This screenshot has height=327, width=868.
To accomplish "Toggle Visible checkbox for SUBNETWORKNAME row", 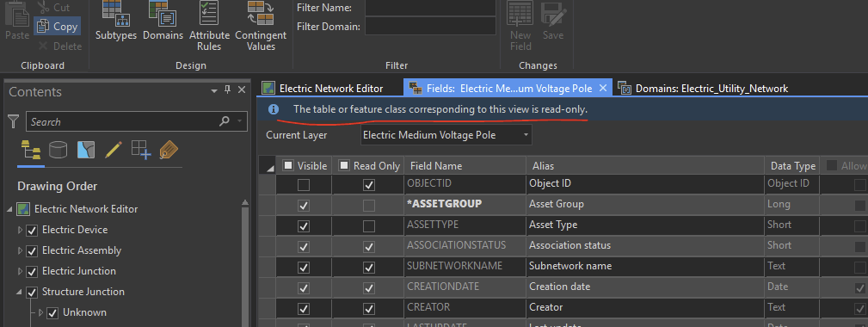I will [x=304, y=268].
